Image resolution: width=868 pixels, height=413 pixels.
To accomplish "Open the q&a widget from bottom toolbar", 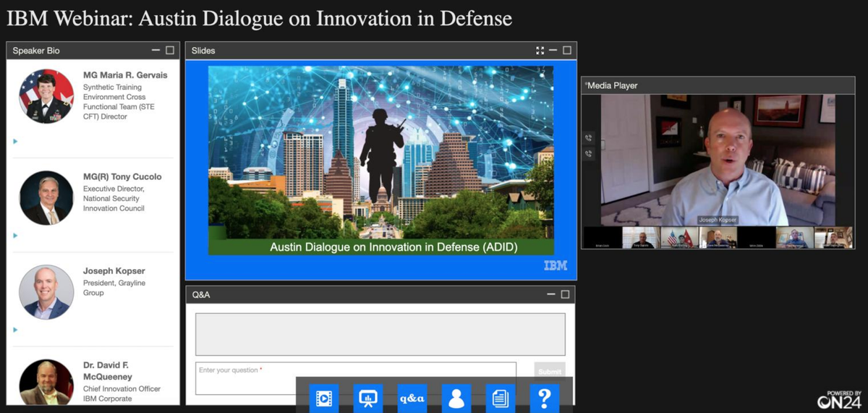I will pyautogui.click(x=412, y=399).
